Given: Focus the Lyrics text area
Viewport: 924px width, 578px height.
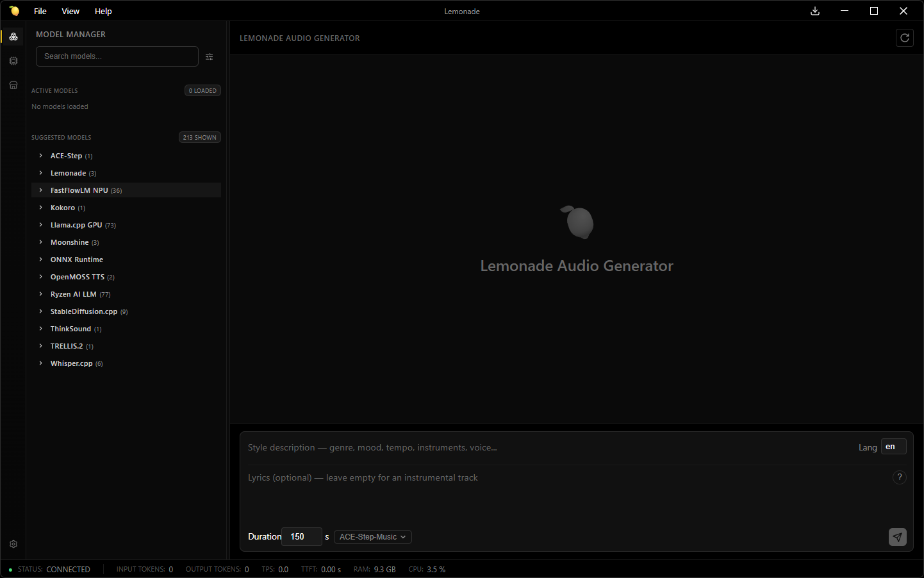Looking at the screenshot, I should 567,495.
